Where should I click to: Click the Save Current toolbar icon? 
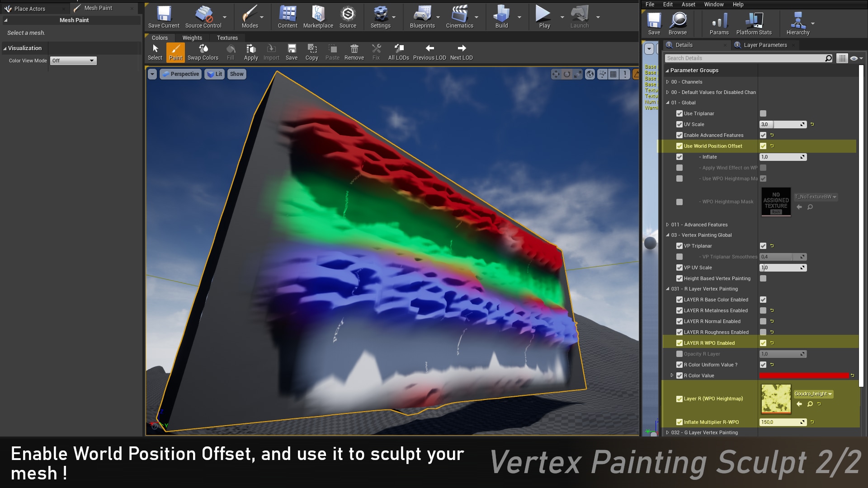164,17
